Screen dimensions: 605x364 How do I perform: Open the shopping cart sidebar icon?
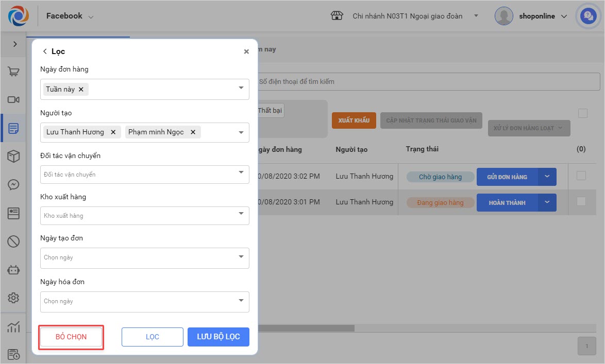click(x=14, y=72)
